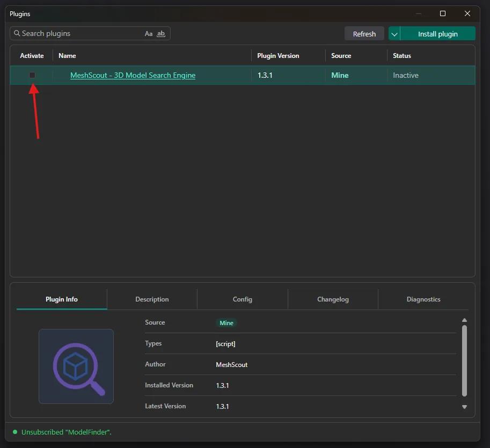Select the [script] types value
Image resolution: width=490 pixels, height=448 pixels.
225,344
